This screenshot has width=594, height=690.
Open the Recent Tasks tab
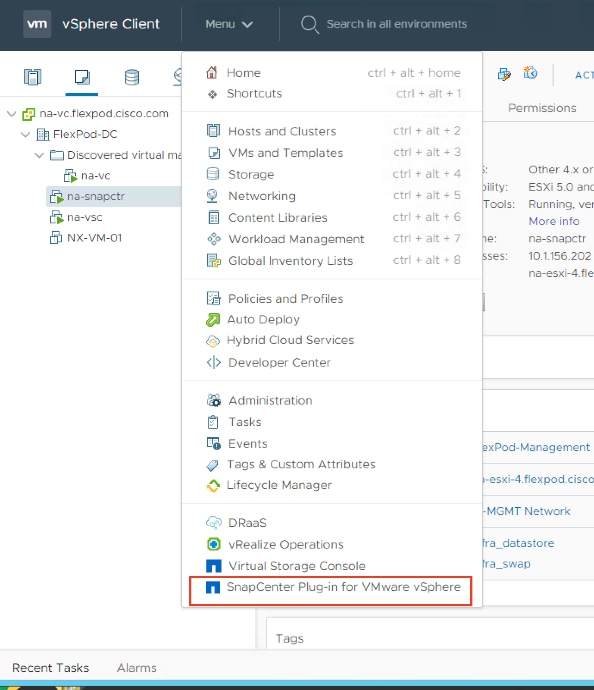(51, 668)
